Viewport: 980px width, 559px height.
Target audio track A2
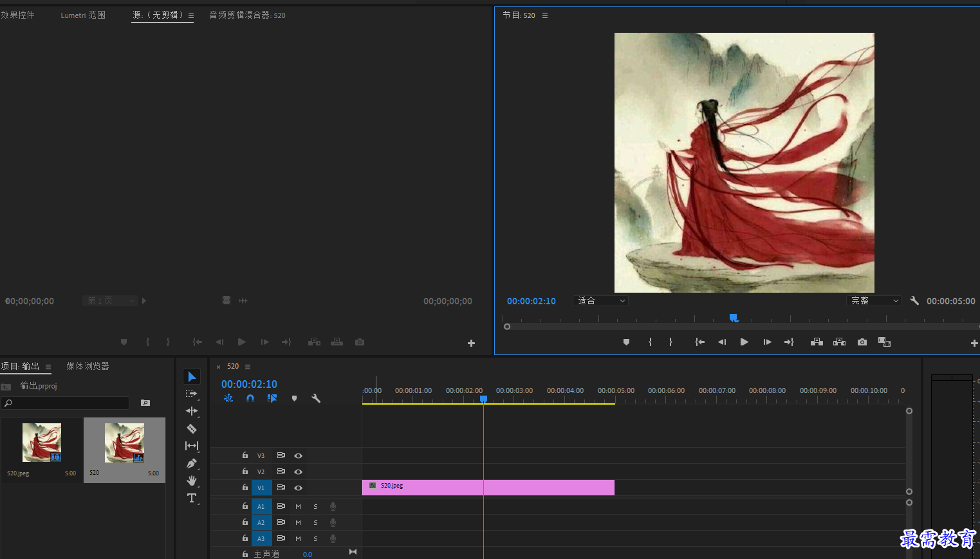(261, 522)
